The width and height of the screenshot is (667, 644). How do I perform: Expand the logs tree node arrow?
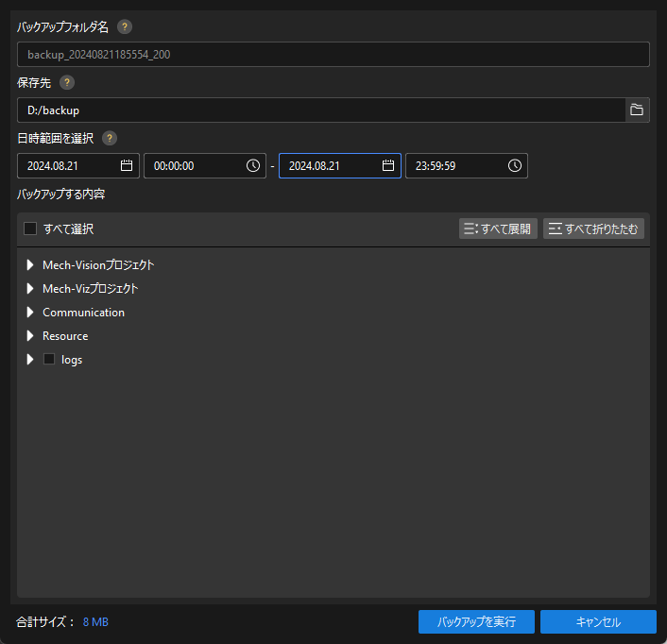(x=30, y=360)
